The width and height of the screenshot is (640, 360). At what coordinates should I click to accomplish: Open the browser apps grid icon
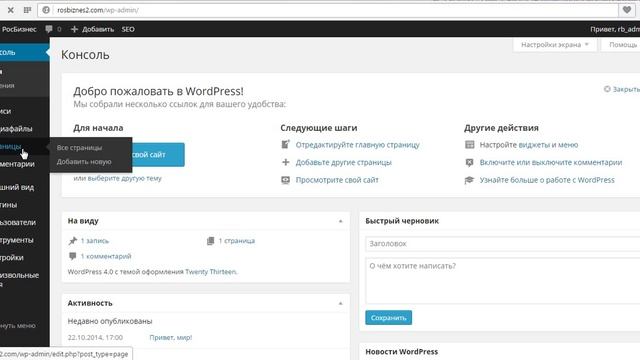tap(27, 10)
